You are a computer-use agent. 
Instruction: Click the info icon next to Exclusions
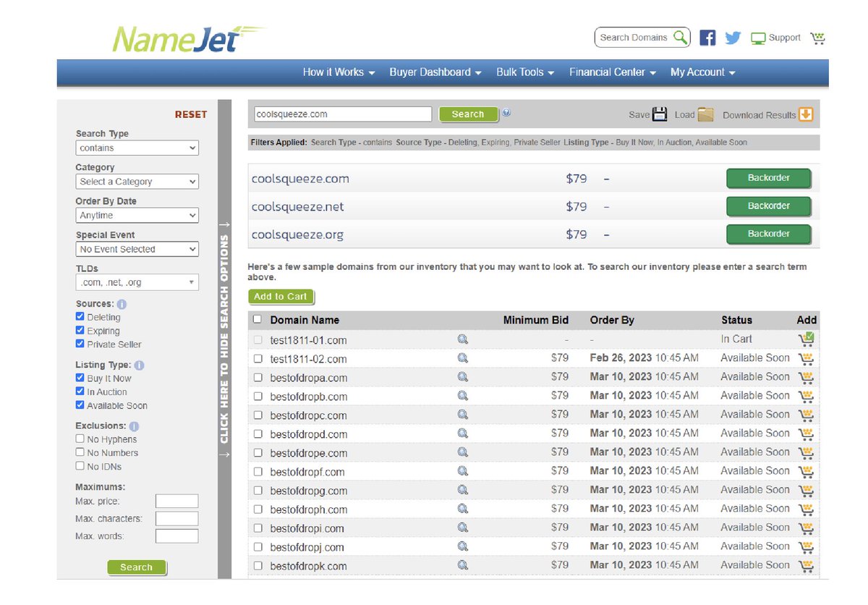[x=134, y=426]
